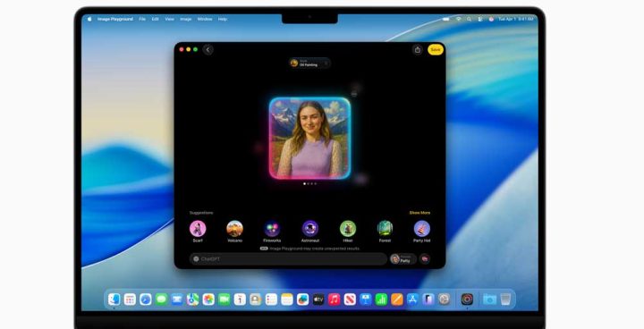Expand suggestions with Show More
The width and height of the screenshot is (644, 329).
pos(419,213)
